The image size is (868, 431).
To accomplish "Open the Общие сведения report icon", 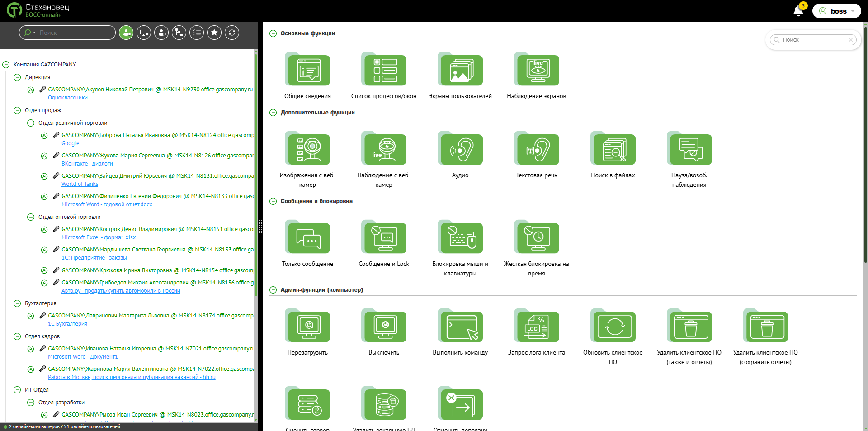I will coord(307,70).
